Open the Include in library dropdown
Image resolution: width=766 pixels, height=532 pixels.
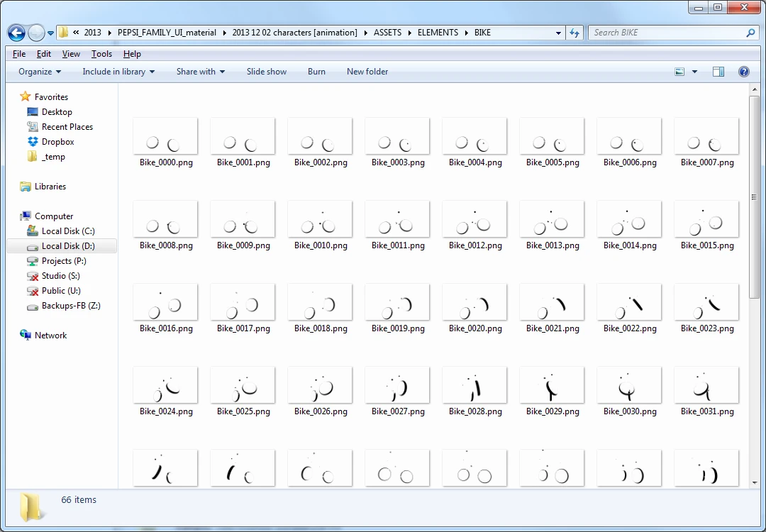pos(118,72)
